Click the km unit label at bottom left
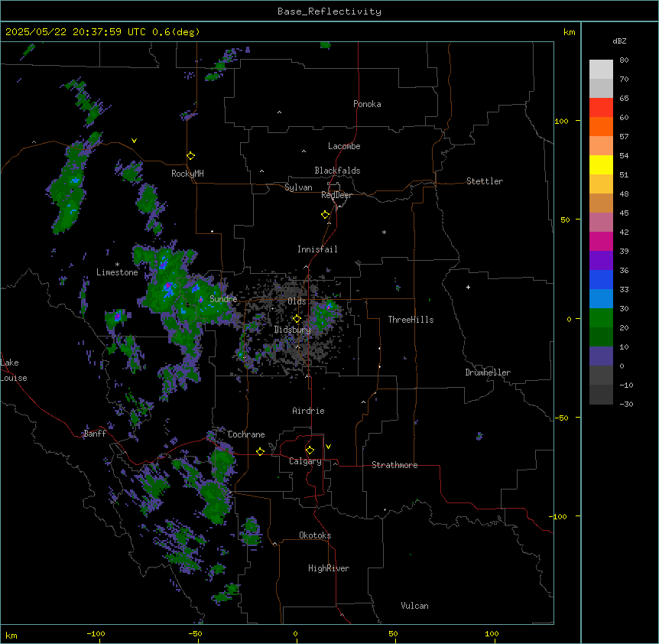659x644 pixels. [11, 636]
